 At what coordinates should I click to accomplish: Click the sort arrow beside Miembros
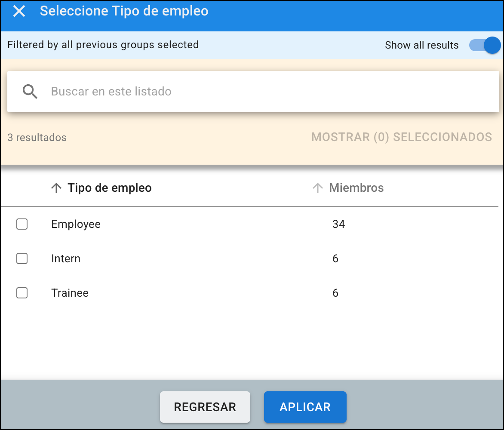317,188
